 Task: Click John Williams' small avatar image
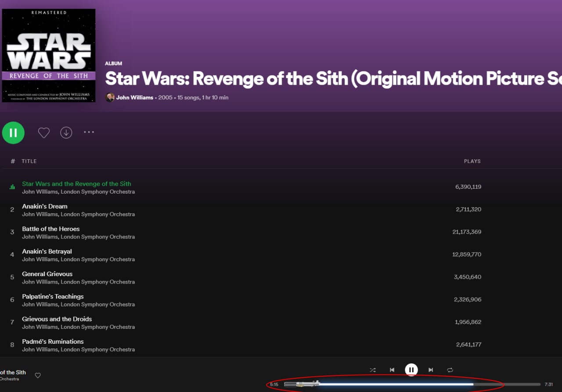(x=110, y=97)
